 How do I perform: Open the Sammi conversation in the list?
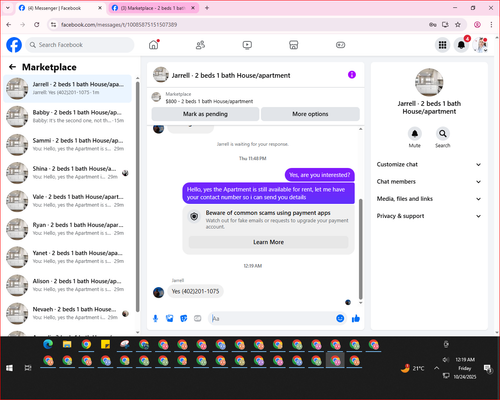coord(68,145)
